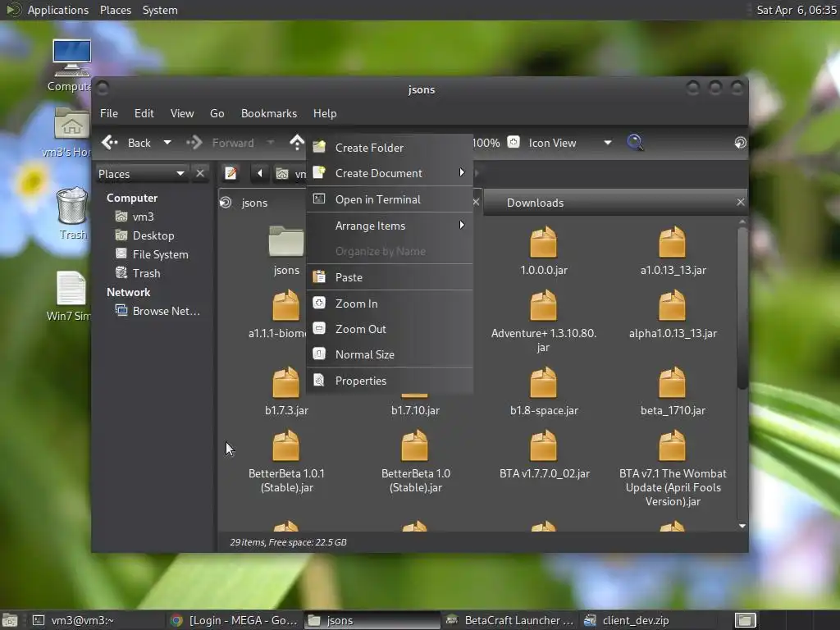Select the 1.0.0.0.jar file icon
840x630 pixels.
[x=543, y=244]
